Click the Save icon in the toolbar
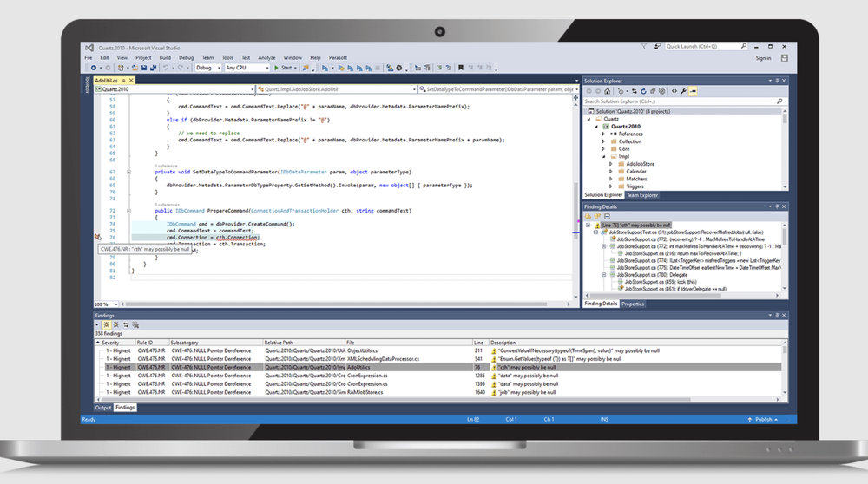 pos(144,68)
